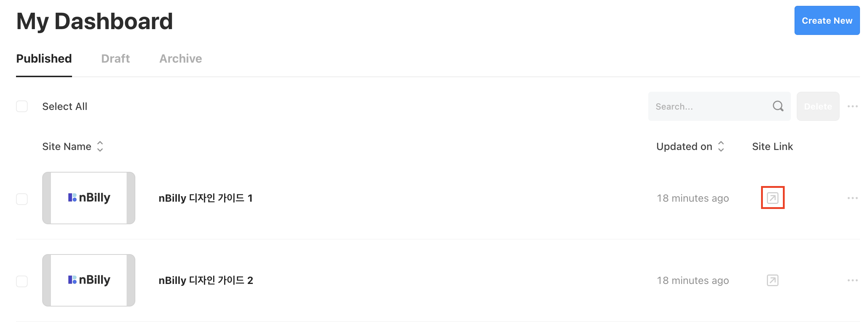Viewport: 868px width, 324px height.
Task: Select checkbox for nBilly 디자인 가이드 1
Action: click(x=22, y=199)
